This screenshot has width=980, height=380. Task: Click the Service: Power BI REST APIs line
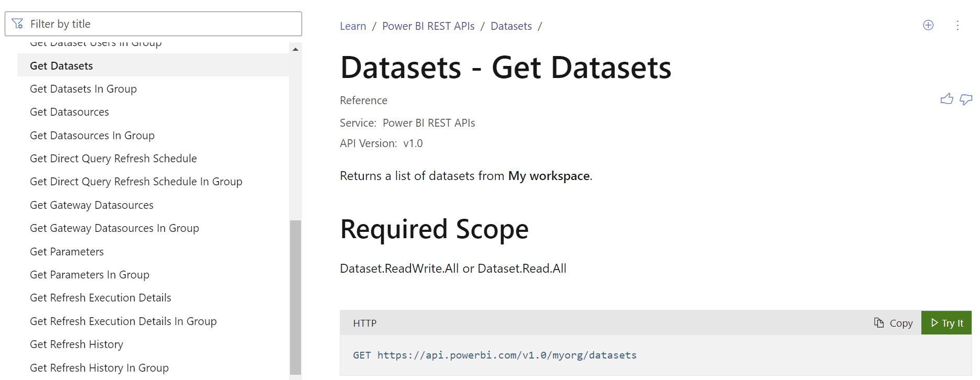(407, 123)
